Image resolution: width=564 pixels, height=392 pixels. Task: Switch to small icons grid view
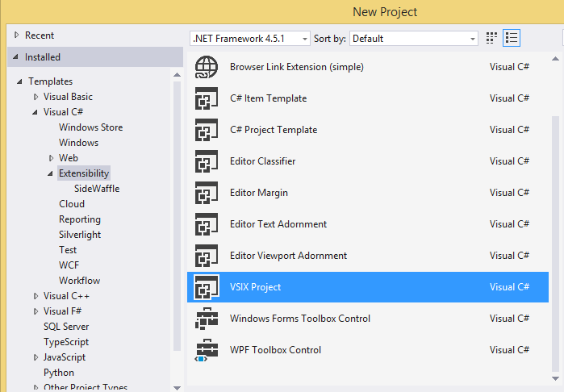492,38
